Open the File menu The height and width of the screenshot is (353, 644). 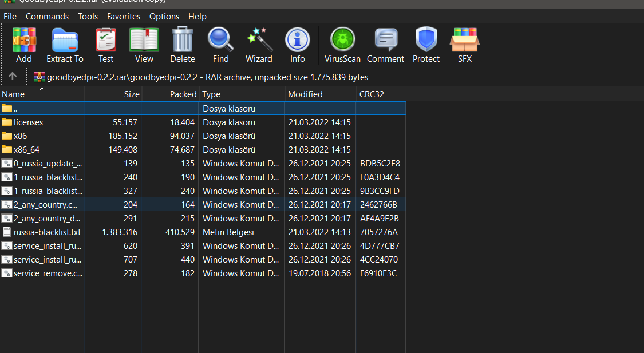(x=10, y=17)
